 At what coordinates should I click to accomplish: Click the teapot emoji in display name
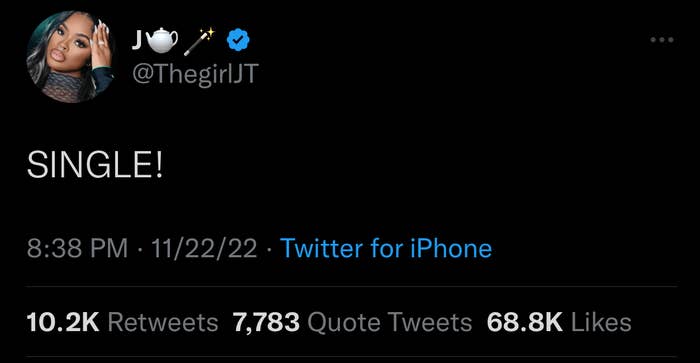click(162, 40)
